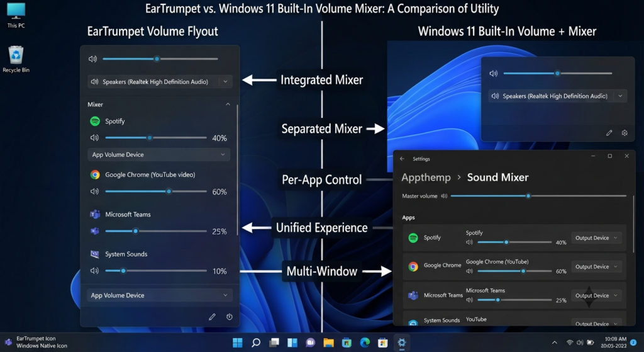This screenshot has height=352, width=644.
Task: Mute master volume in EarTrumpet flyout
Action: point(92,59)
